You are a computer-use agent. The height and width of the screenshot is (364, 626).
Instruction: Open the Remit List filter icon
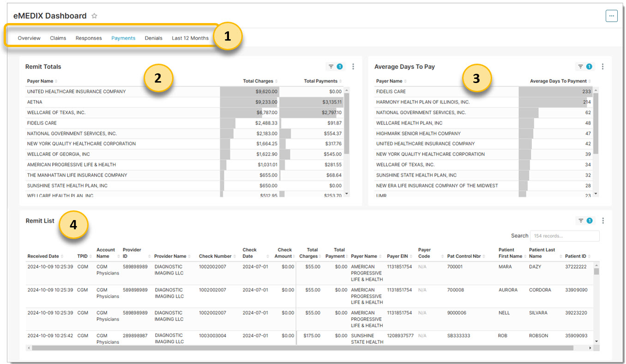(581, 221)
